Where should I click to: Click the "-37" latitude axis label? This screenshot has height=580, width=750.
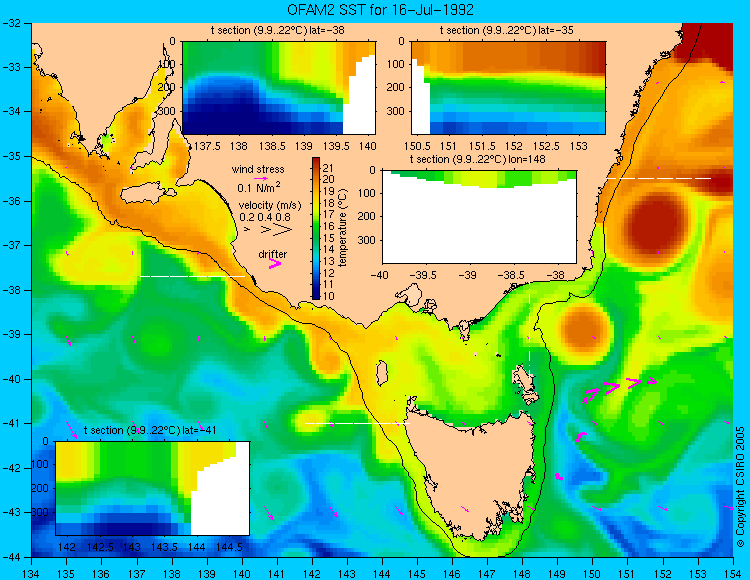[x=11, y=245]
